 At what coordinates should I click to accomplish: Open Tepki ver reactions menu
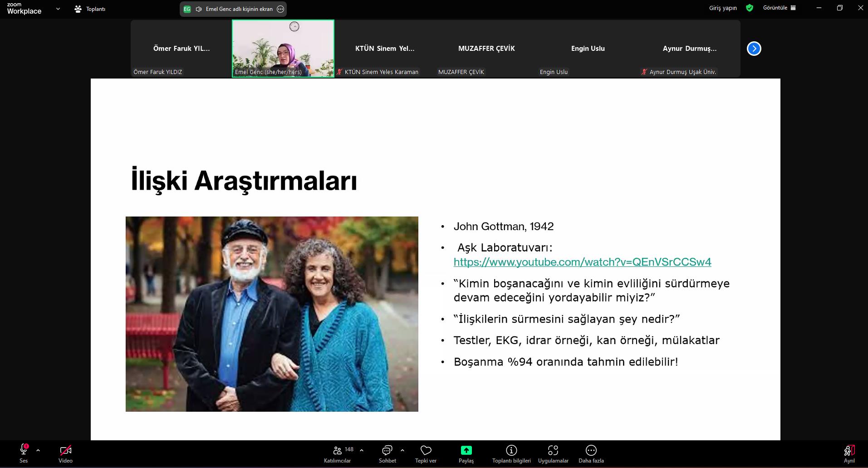[426, 453]
